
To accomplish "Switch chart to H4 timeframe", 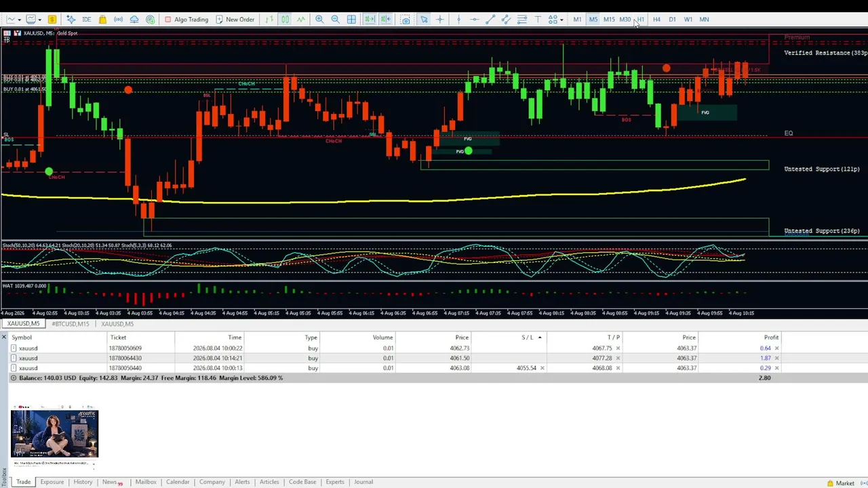I will click(x=656, y=20).
